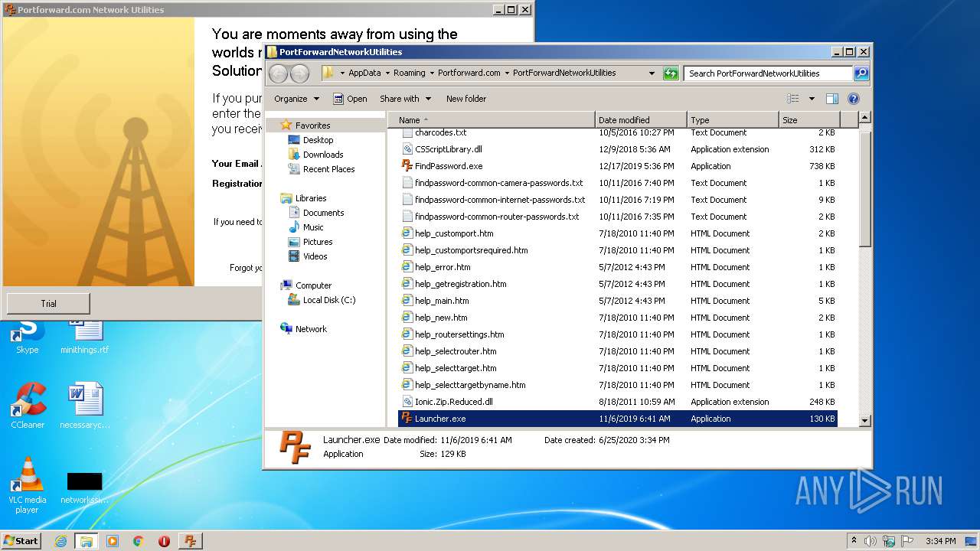980x551 pixels.
Task: Change view using the views icon
Action: 793,99
